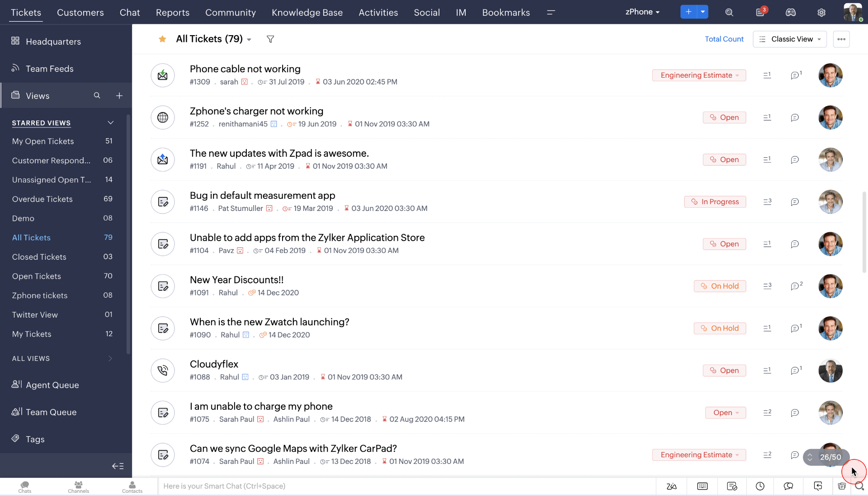The height and width of the screenshot is (496, 868).
Task: Select the Engineering Estimate status on ticket #1309
Action: click(698, 75)
